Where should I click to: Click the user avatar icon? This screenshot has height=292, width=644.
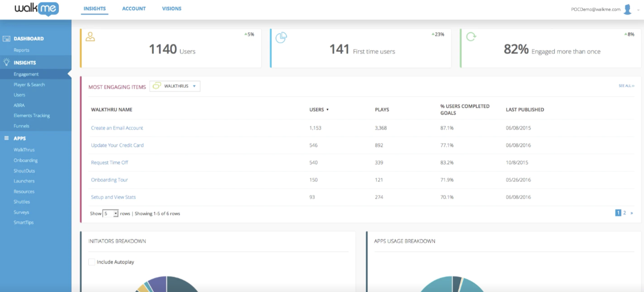tap(627, 9)
